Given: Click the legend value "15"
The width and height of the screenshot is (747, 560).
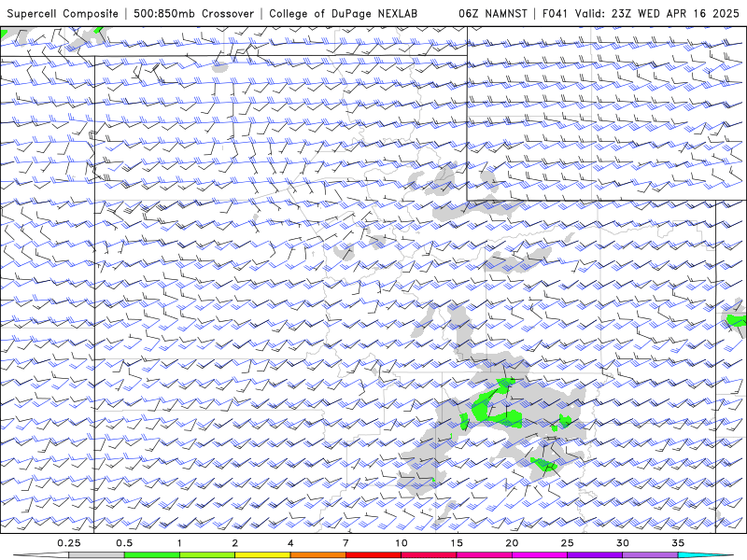Looking at the screenshot, I should tap(457, 543).
